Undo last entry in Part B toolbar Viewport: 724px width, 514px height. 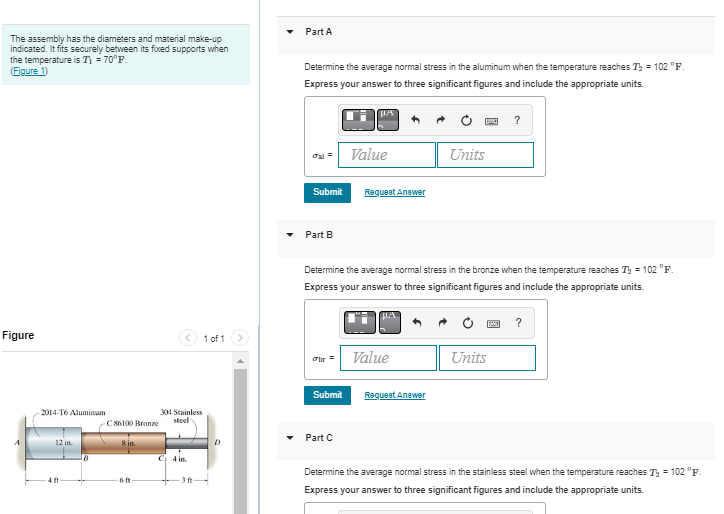click(x=417, y=322)
